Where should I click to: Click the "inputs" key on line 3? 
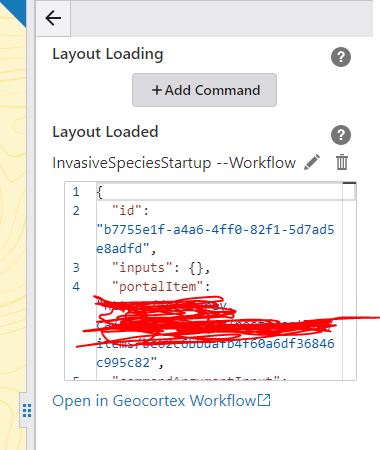click(x=142, y=268)
